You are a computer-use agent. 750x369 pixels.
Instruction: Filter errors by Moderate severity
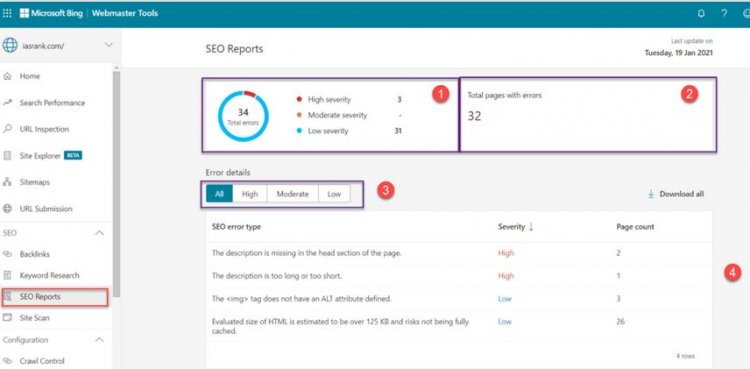[x=292, y=194]
